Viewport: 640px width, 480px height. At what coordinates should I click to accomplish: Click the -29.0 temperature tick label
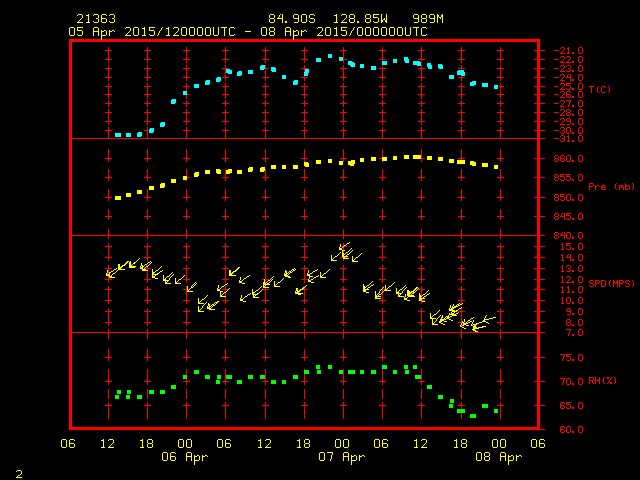pos(568,122)
